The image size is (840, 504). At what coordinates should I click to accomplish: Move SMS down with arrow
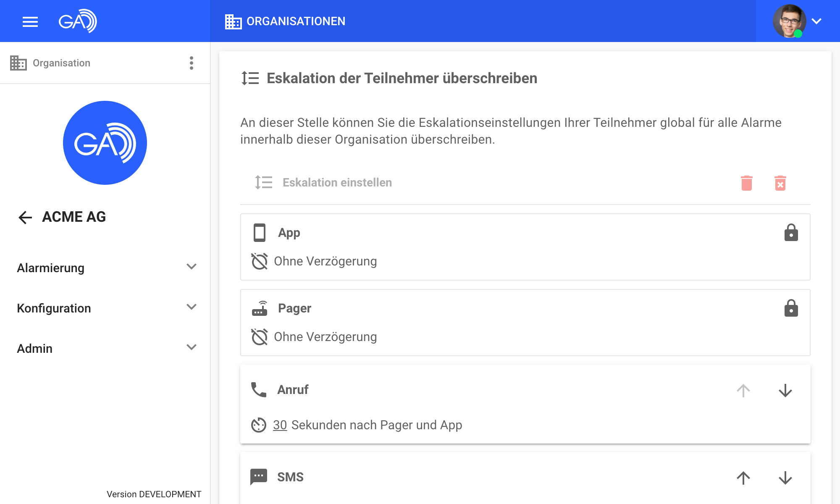[785, 478]
